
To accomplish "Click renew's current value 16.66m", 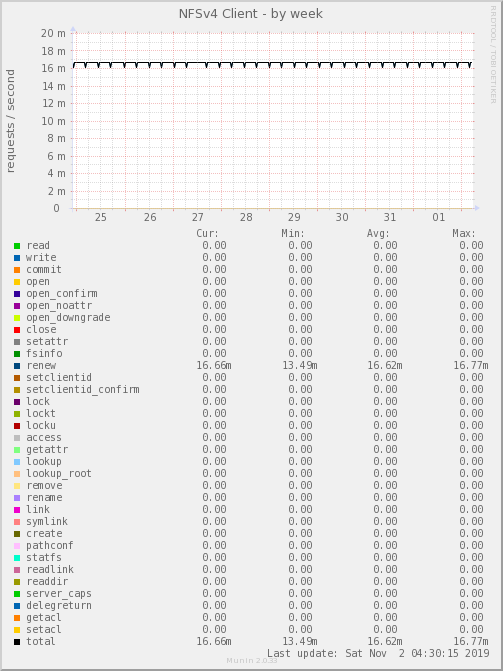I will click(214, 365).
